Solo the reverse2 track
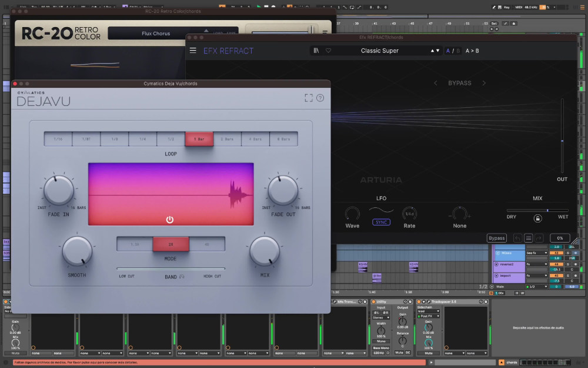This screenshot has height=368, width=588. pos(568,264)
